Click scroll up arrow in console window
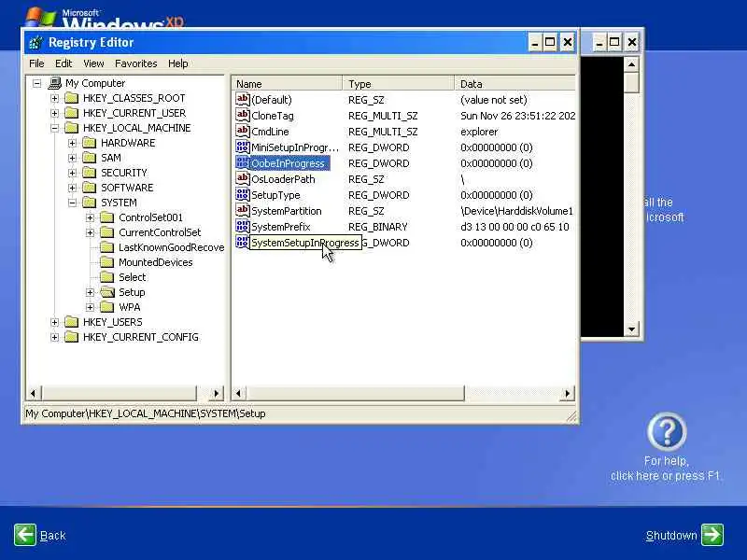The height and width of the screenshot is (560, 747). point(631,64)
